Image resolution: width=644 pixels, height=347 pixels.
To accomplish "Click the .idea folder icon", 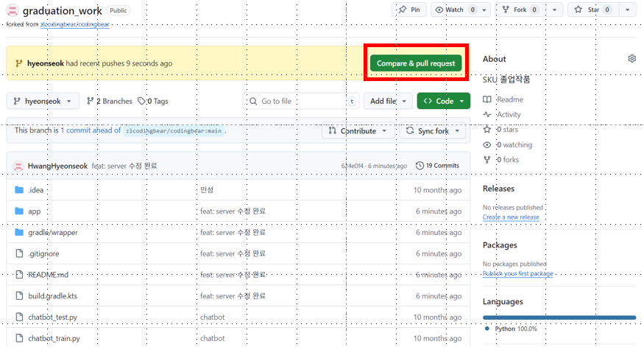I will 19,189.
